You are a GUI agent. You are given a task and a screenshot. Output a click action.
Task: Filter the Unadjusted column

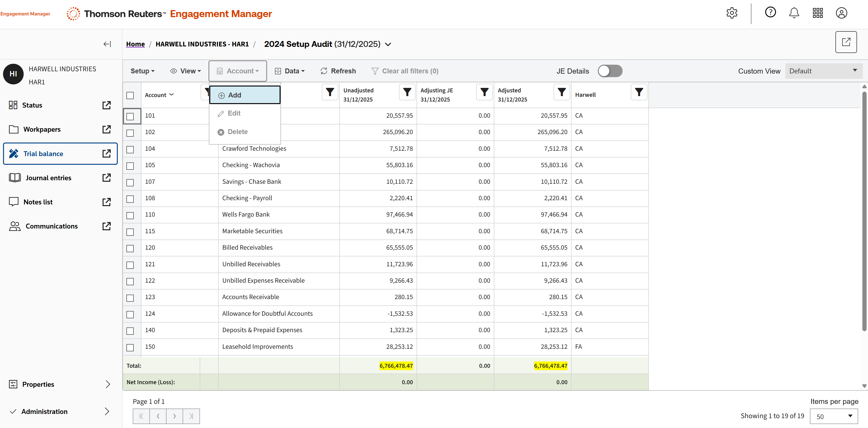tap(407, 92)
